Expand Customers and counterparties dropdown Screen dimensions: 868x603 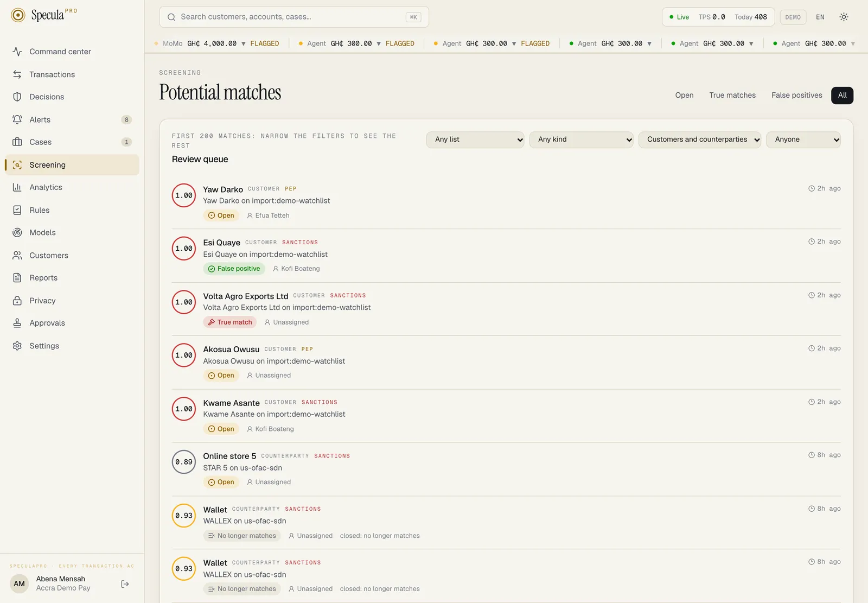click(x=700, y=139)
